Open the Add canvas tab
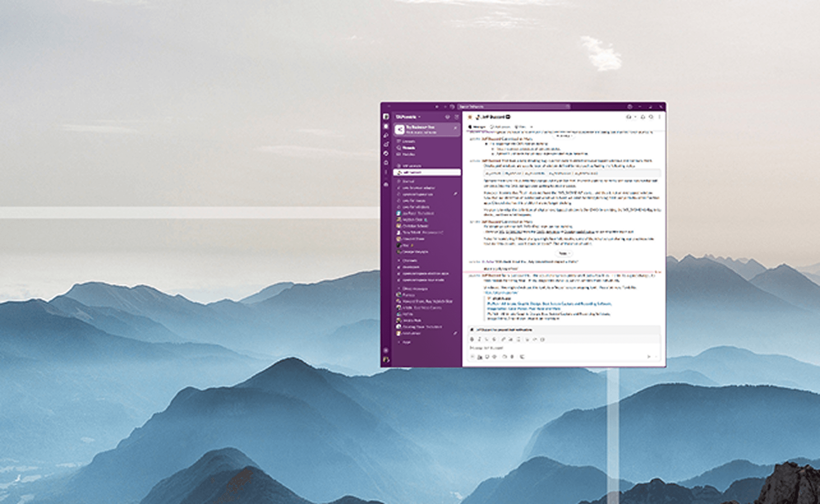820x504 pixels. click(501, 127)
